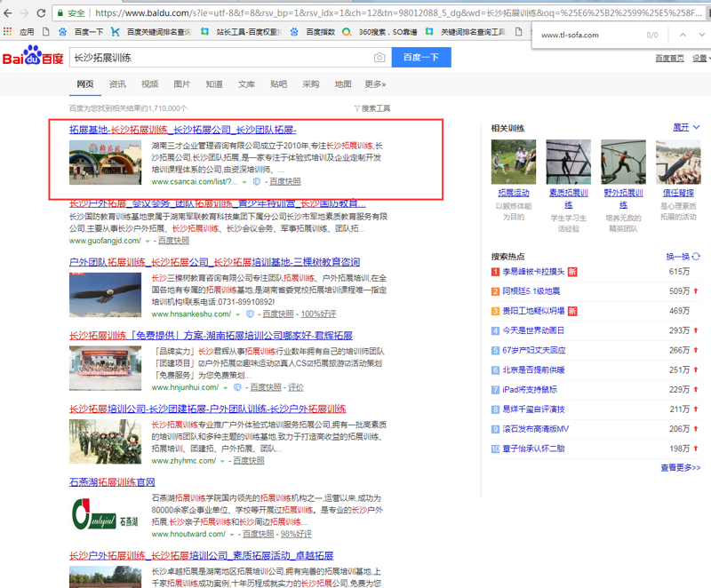Open the 更多» tab menu
Image resolution: width=711 pixels, height=588 pixels.
(375, 84)
